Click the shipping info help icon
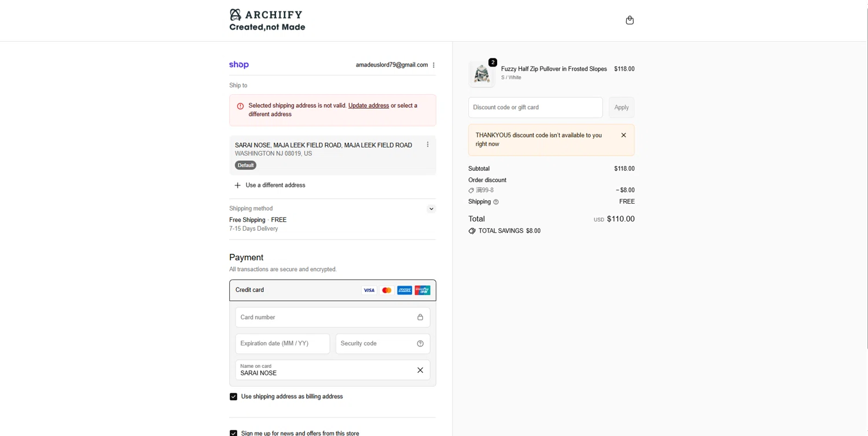The image size is (868, 436). pos(496,202)
